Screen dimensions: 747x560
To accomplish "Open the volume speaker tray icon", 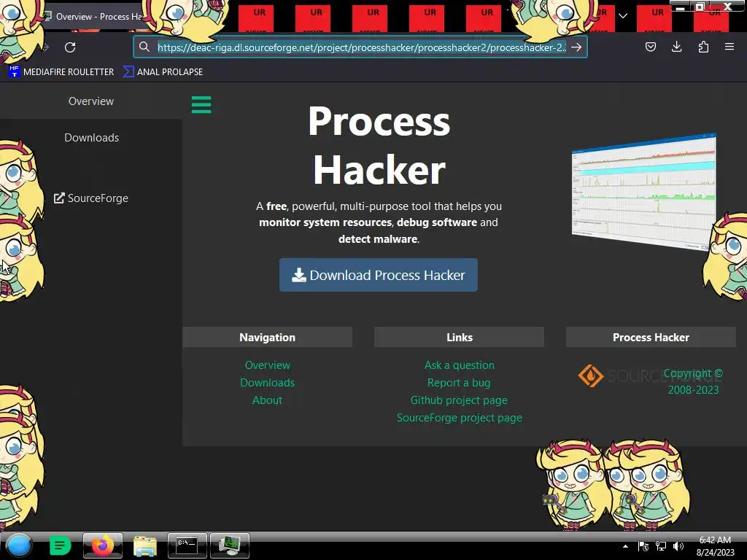I will 678,546.
